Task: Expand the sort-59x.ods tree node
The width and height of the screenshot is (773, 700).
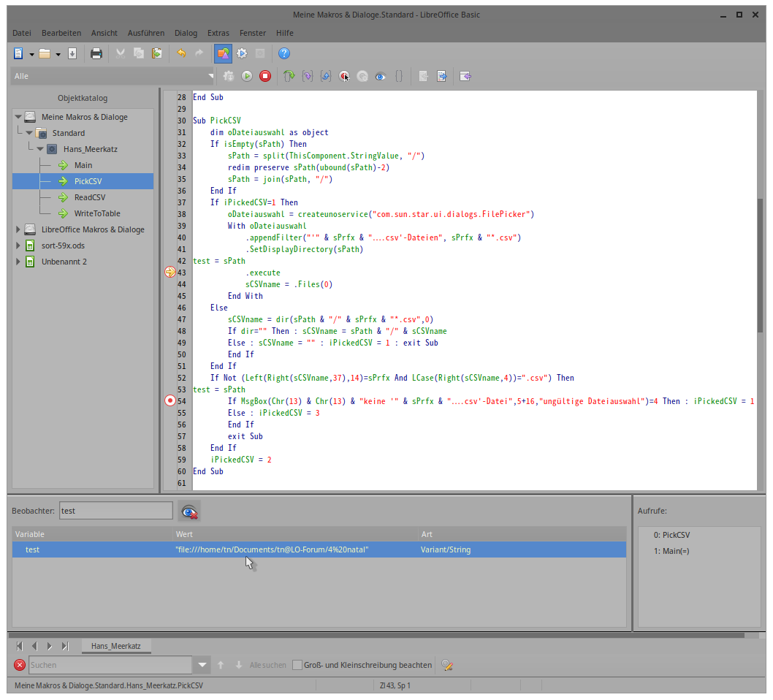Action: pos(18,246)
